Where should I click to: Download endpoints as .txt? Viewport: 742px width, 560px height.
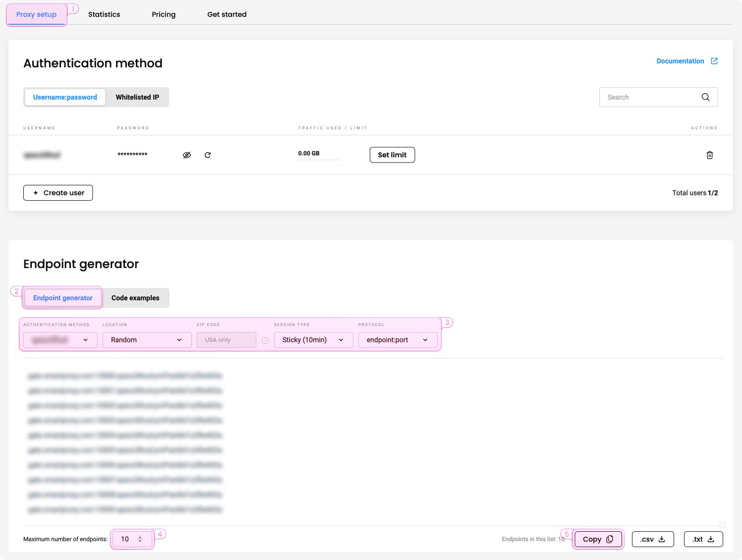click(x=703, y=539)
